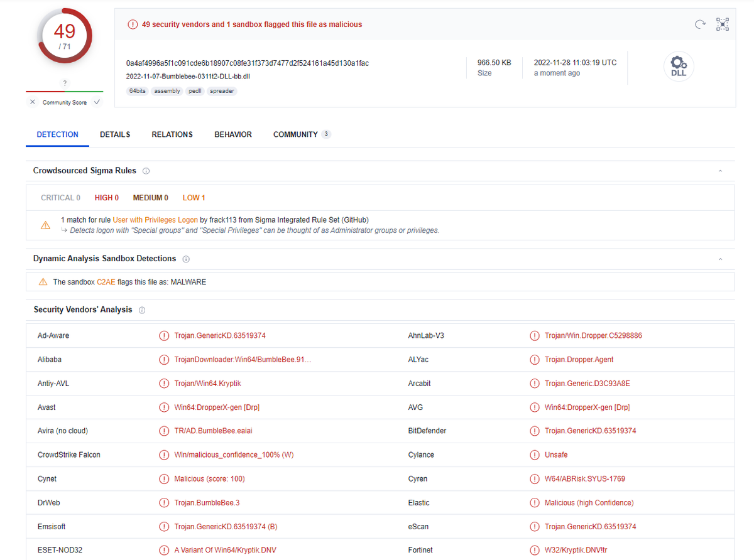
Task: Click the 49 / 71 detection score gauge
Action: coord(65,36)
